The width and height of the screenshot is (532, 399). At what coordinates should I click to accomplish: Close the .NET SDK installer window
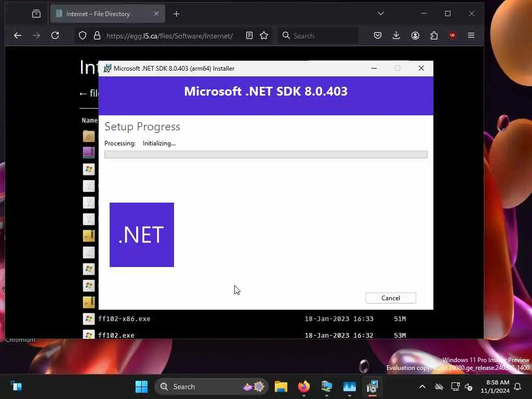[x=421, y=68]
